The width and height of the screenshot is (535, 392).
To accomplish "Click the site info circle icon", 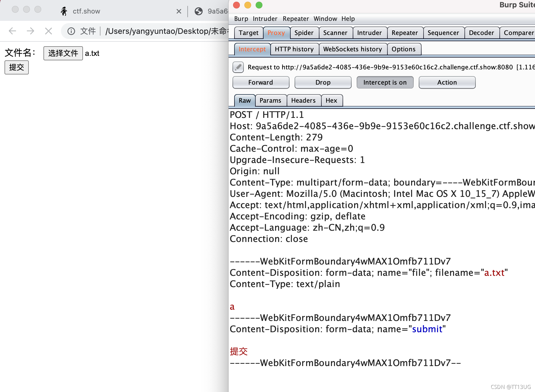I will [71, 31].
